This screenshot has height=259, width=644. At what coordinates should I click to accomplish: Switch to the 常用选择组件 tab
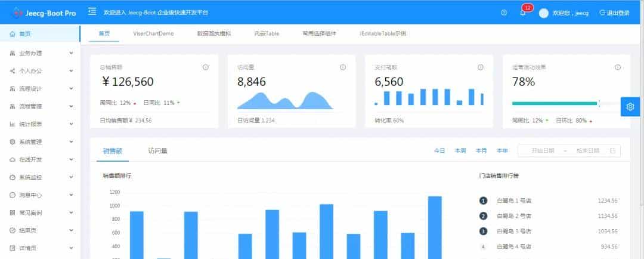tap(319, 33)
